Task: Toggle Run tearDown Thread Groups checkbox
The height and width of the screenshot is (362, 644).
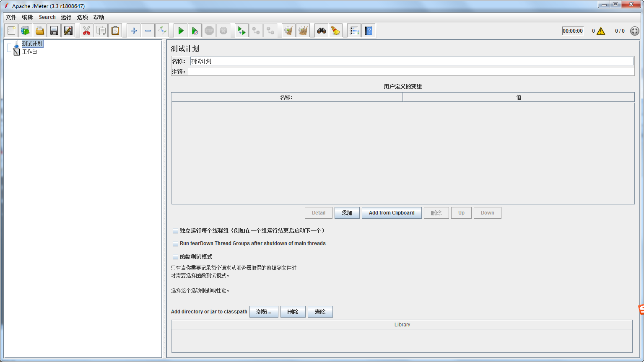Action: pos(175,243)
